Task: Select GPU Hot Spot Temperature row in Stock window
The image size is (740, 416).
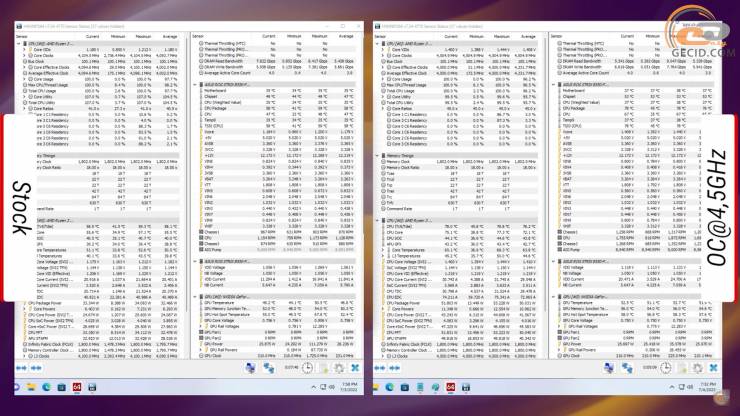Action: coord(275,314)
